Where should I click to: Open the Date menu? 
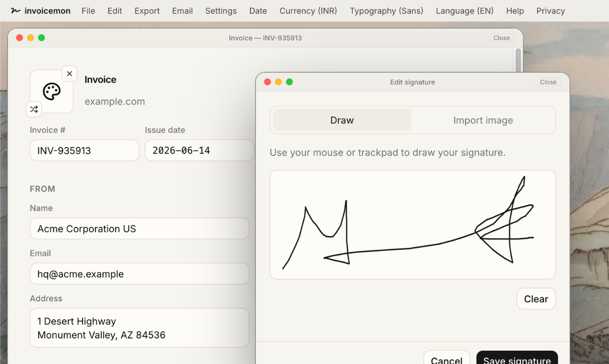[258, 11]
